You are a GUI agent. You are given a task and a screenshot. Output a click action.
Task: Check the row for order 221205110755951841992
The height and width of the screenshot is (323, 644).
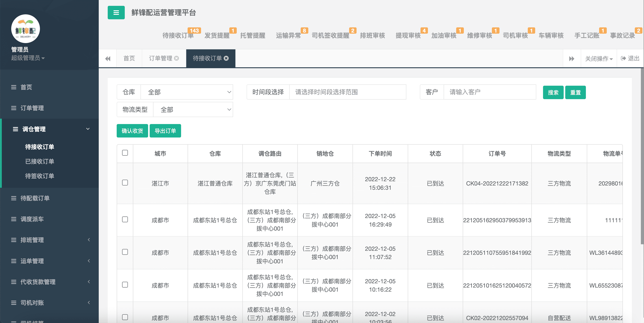click(x=125, y=252)
